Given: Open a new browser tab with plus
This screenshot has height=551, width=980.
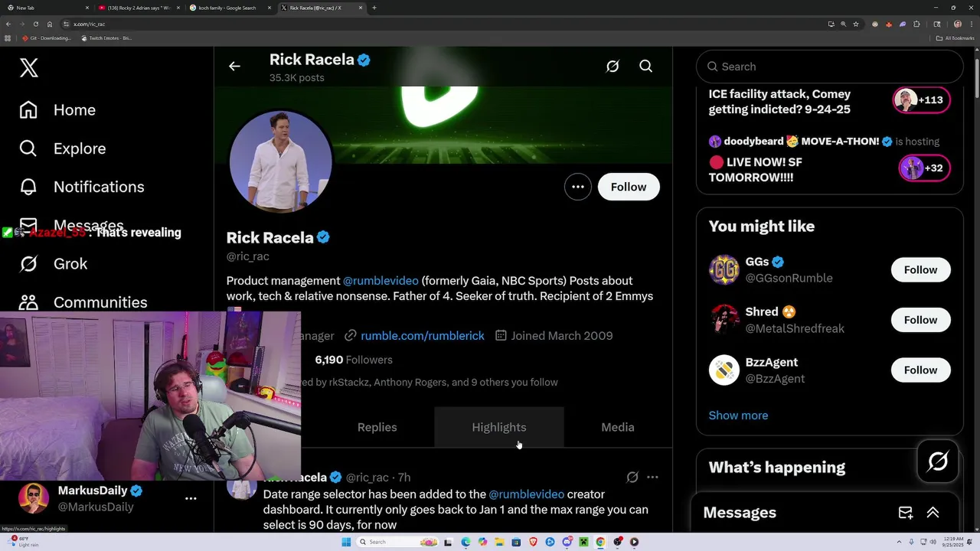Looking at the screenshot, I should pyautogui.click(x=374, y=8).
